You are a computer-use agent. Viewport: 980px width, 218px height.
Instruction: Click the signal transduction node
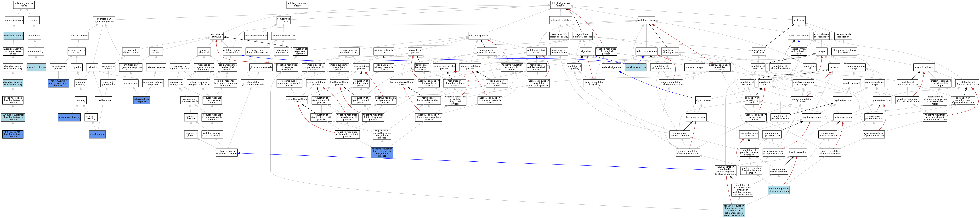coord(635,68)
